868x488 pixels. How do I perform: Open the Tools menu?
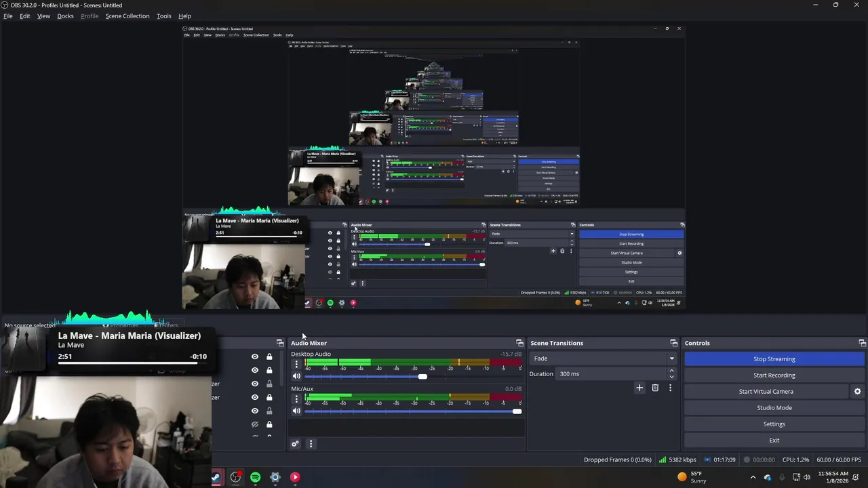[x=164, y=16]
